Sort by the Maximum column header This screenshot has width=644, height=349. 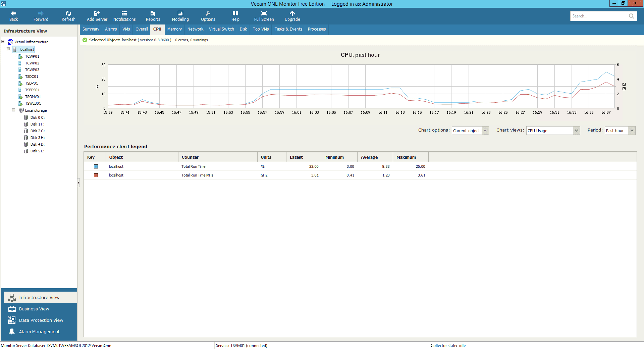[411, 157]
